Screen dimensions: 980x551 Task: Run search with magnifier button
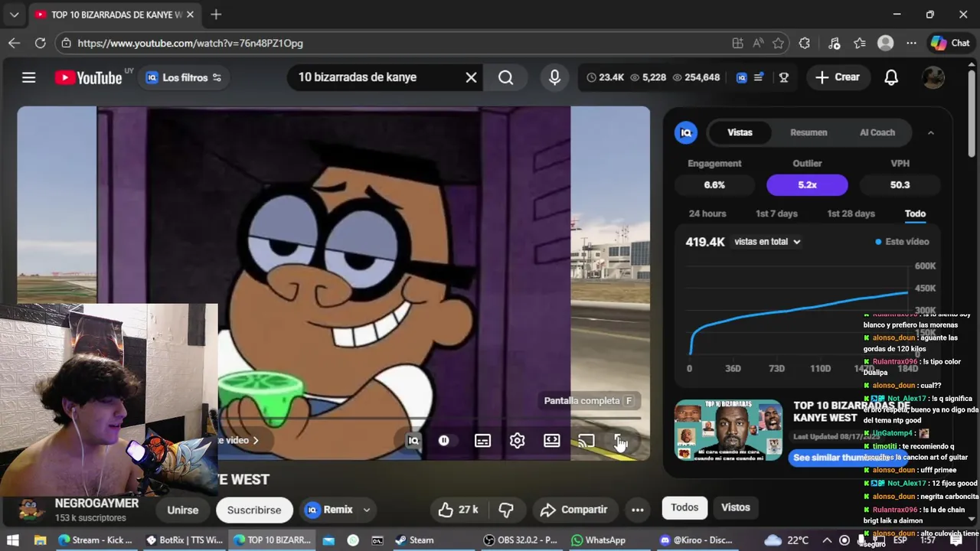point(506,77)
